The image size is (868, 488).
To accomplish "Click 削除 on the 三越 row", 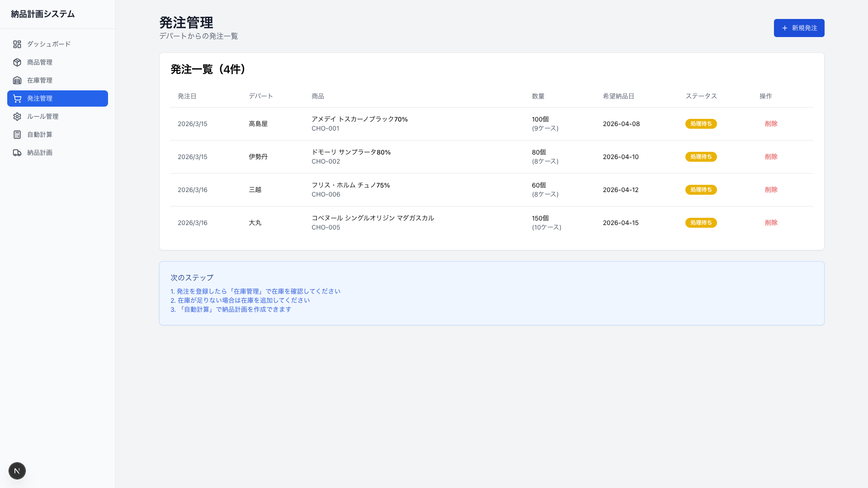I will 771,190.
